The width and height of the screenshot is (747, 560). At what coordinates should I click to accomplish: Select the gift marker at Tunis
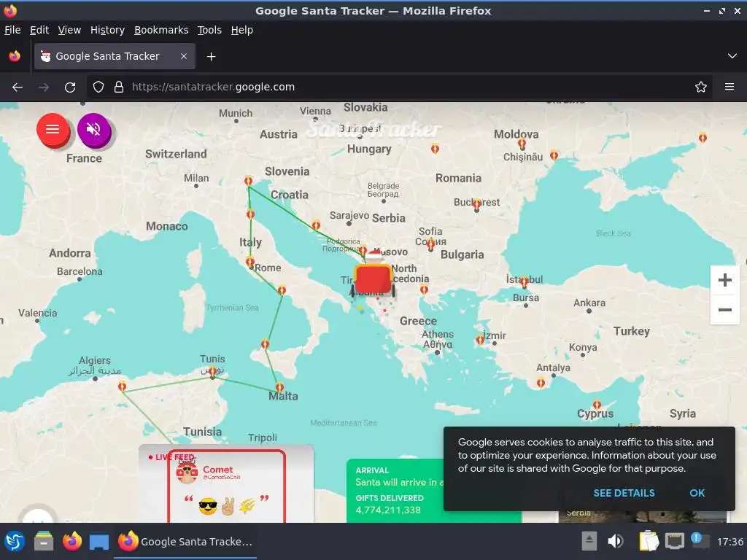[x=212, y=371]
